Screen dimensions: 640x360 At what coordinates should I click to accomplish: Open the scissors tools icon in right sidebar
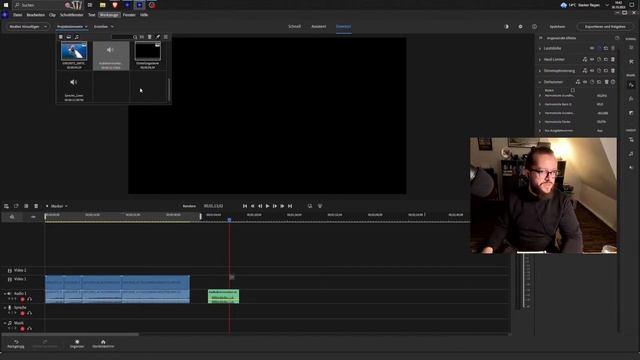point(631,62)
